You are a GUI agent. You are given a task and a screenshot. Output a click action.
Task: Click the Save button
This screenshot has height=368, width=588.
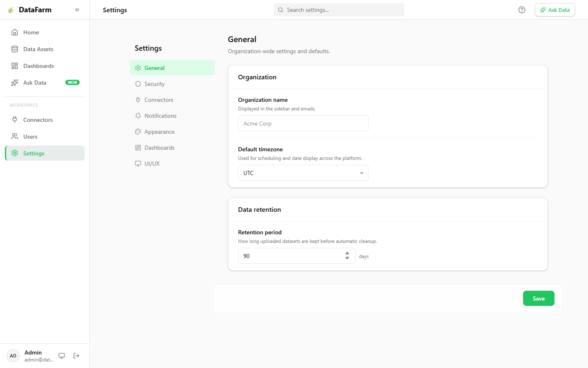539,298
